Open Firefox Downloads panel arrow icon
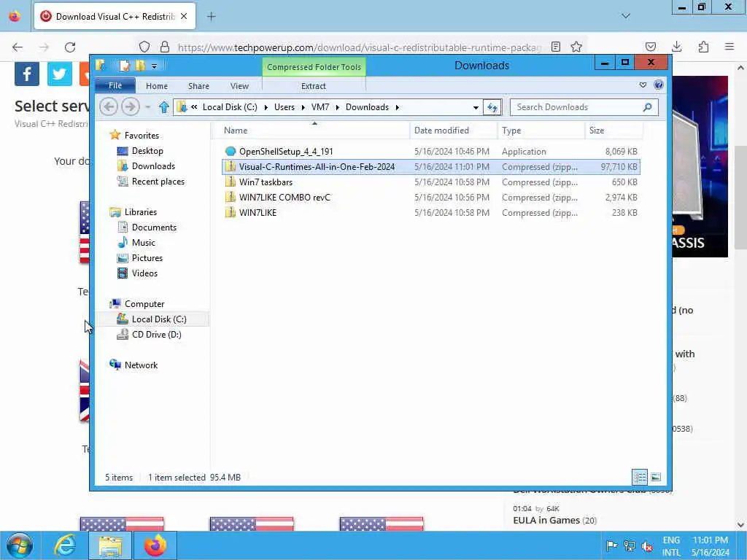Screen dimensions: 747x560 676,47
